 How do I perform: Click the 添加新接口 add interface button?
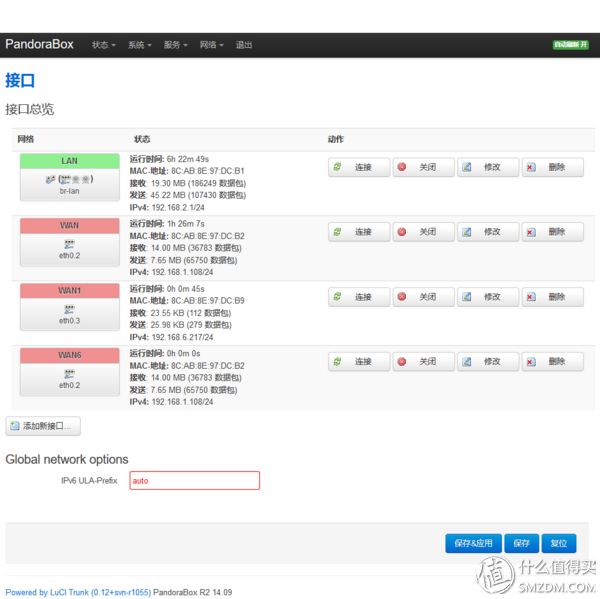click(x=43, y=426)
